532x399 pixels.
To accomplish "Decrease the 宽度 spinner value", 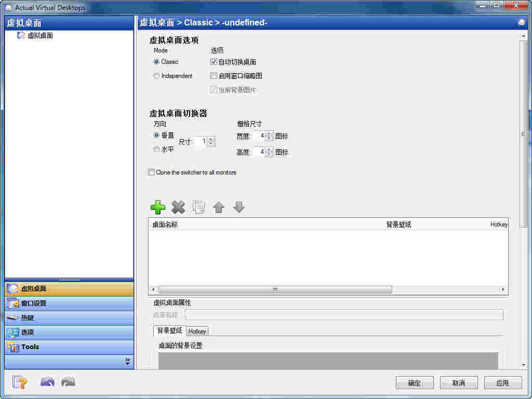I will [269, 139].
